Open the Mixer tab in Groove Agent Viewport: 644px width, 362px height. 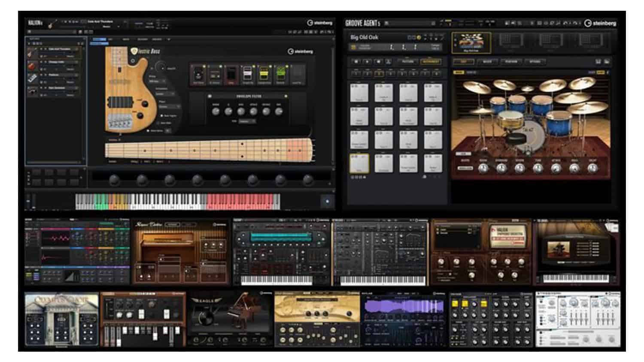pyautogui.click(x=487, y=62)
